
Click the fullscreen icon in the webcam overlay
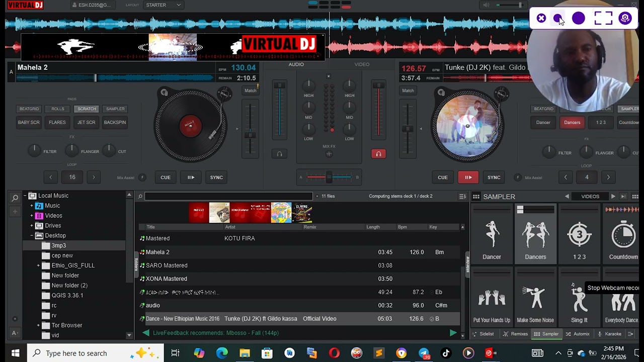(x=603, y=19)
